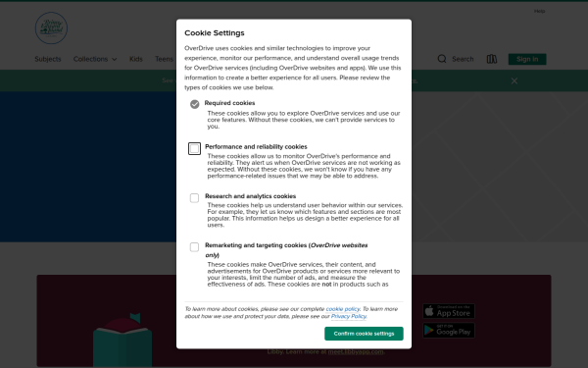The image size is (588, 368).
Task: Open the bookshelf loans icon
Action: (x=492, y=59)
